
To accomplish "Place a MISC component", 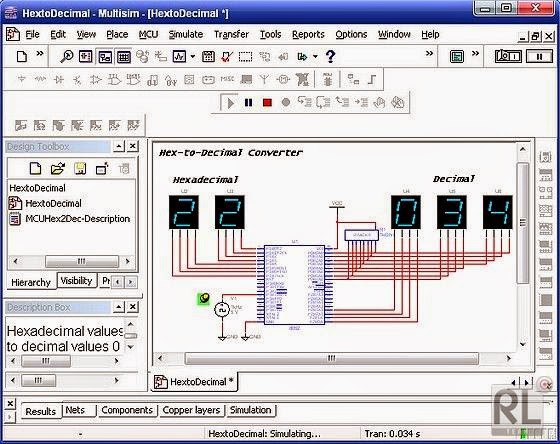I will click(227, 79).
